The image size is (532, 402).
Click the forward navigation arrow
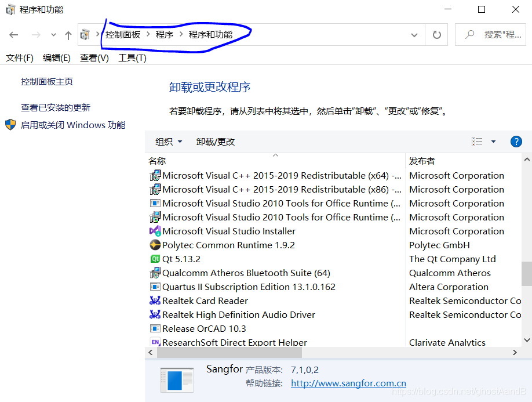(x=36, y=35)
